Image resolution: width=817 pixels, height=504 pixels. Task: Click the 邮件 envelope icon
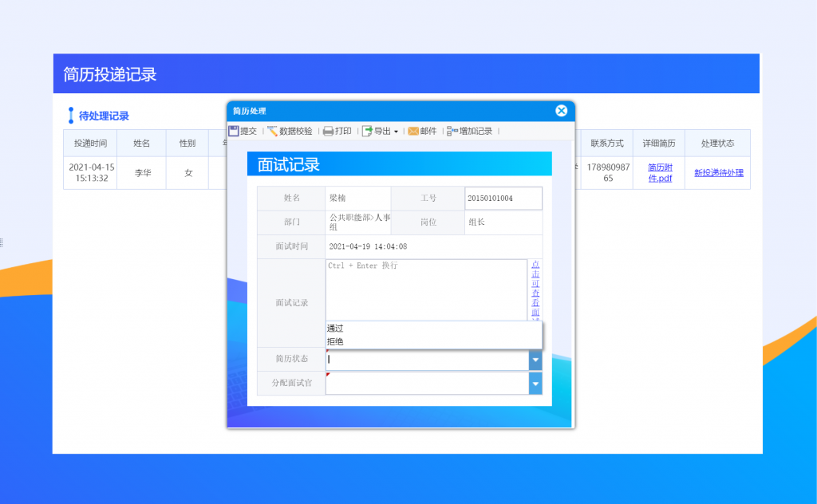click(413, 131)
